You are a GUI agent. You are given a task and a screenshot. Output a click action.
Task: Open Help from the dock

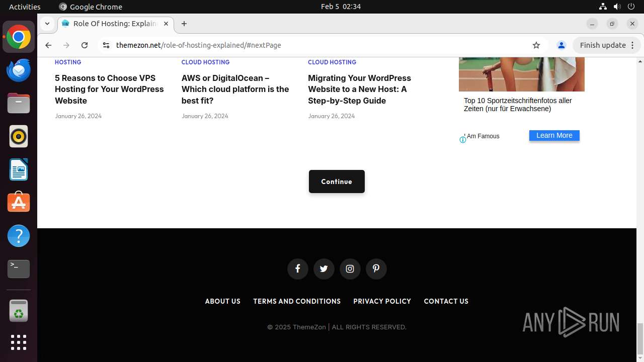coord(19,236)
